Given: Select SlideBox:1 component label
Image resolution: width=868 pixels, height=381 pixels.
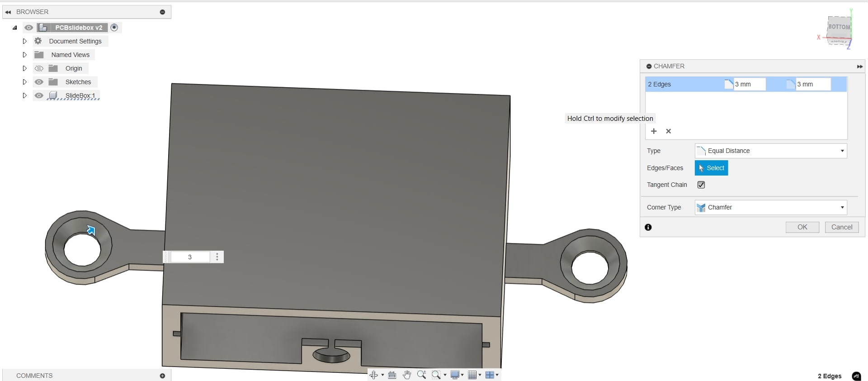Looking at the screenshot, I should tap(80, 95).
